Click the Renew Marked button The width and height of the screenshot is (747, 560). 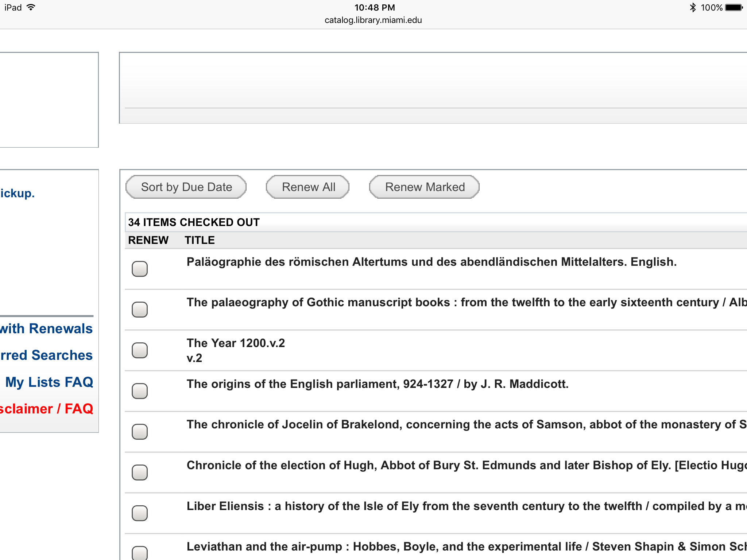(425, 187)
